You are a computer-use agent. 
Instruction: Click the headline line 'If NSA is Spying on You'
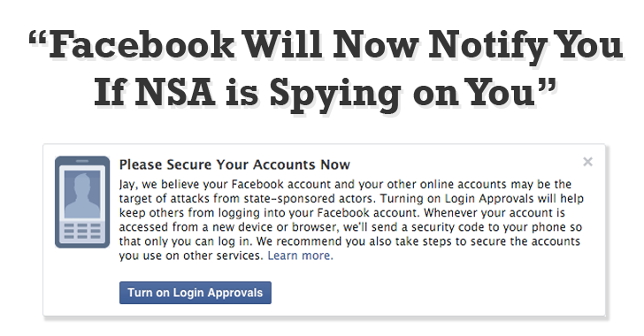click(x=315, y=93)
